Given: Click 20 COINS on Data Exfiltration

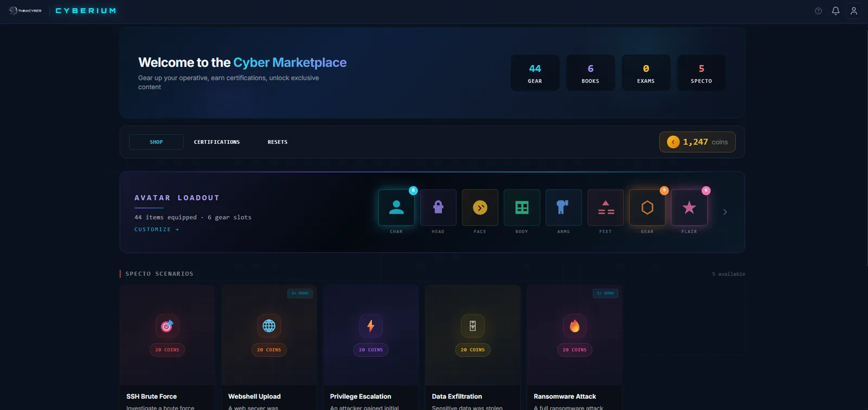Looking at the screenshot, I should 473,350.
